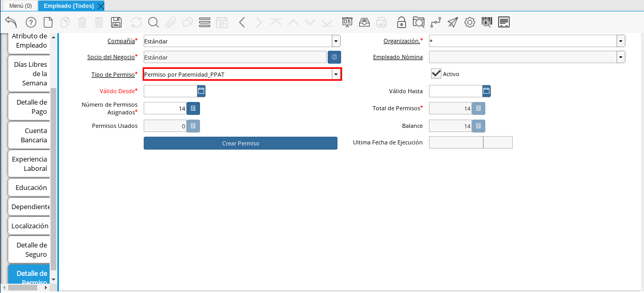Open the Días Libres de la Semana tab
This screenshot has height=293, width=644.
29,74
